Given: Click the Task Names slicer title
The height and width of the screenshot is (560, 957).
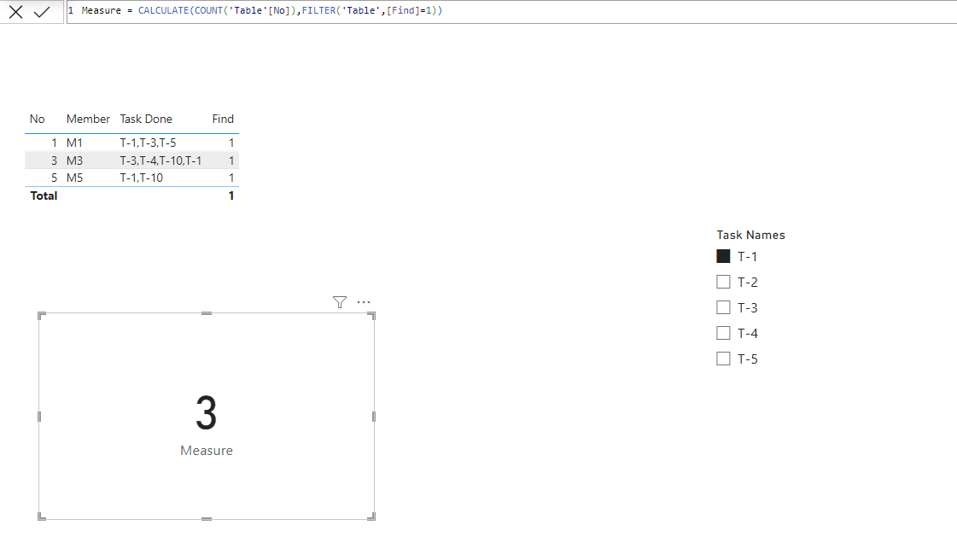Looking at the screenshot, I should (x=750, y=235).
